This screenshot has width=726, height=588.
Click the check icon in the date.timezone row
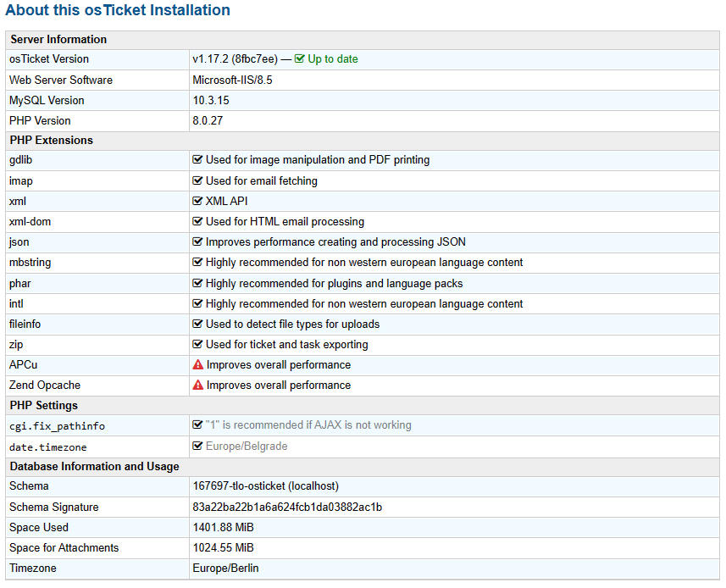click(x=197, y=446)
